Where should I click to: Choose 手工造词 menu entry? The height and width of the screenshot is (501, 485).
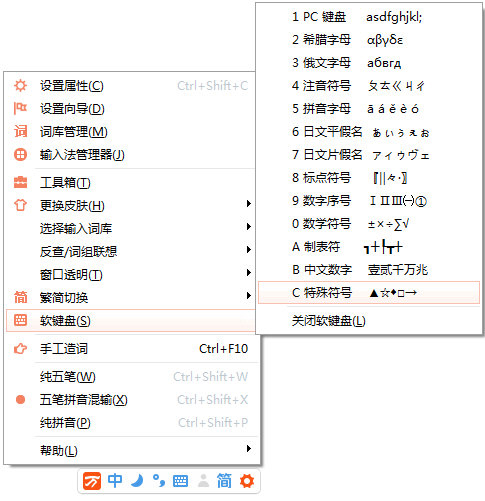[x=132, y=349]
